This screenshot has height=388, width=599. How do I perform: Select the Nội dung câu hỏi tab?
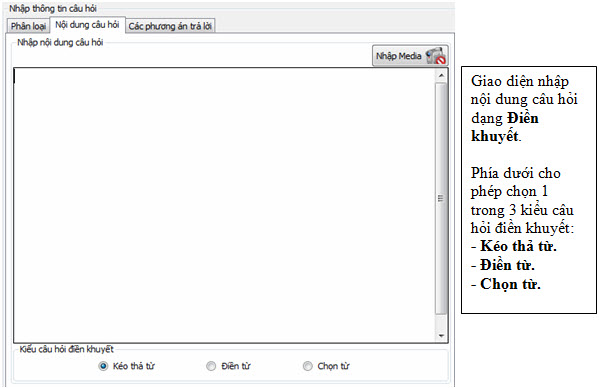click(87, 25)
